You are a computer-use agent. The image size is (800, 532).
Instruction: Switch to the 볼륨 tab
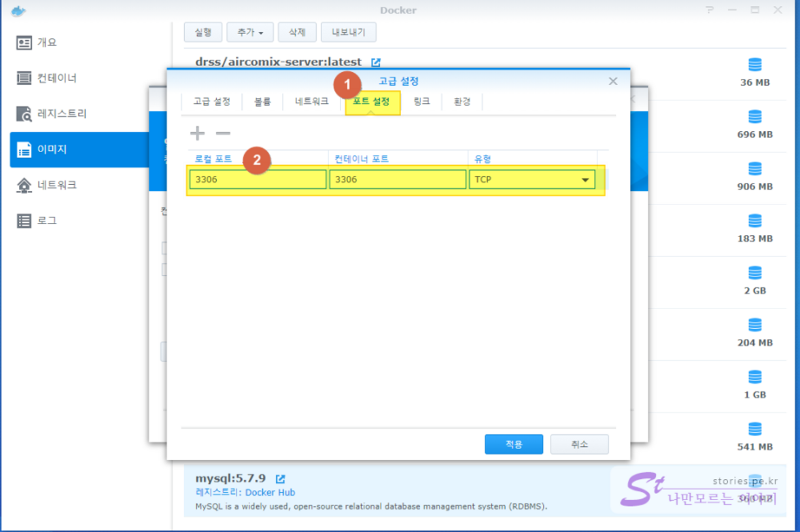click(262, 102)
